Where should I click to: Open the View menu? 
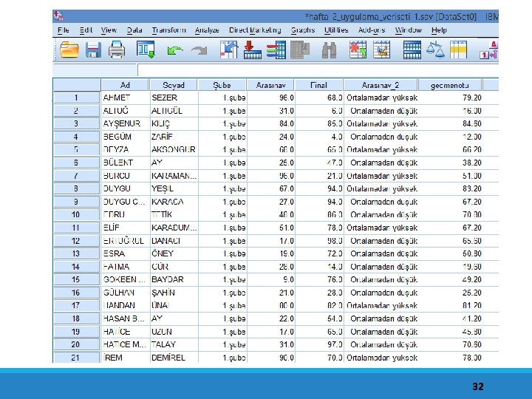109,30
